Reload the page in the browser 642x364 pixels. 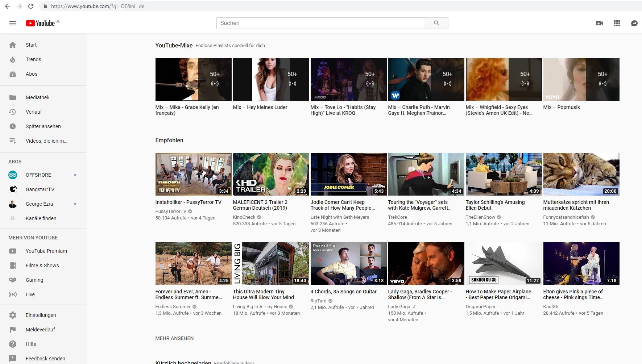click(x=31, y=6)
